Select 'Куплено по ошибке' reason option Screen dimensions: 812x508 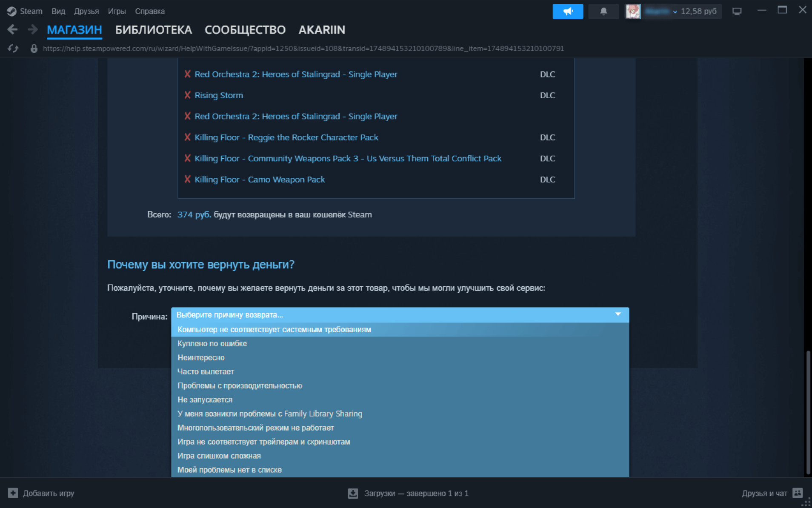(212, 343)
